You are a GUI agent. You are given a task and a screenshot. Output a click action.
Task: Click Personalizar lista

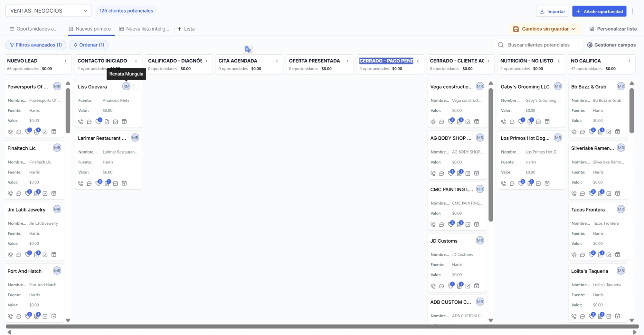pos(613,29)
